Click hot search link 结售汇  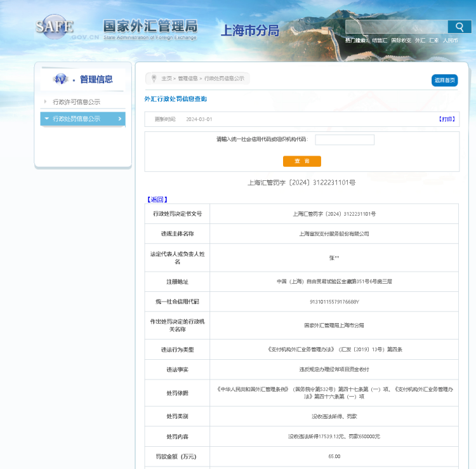380,41
